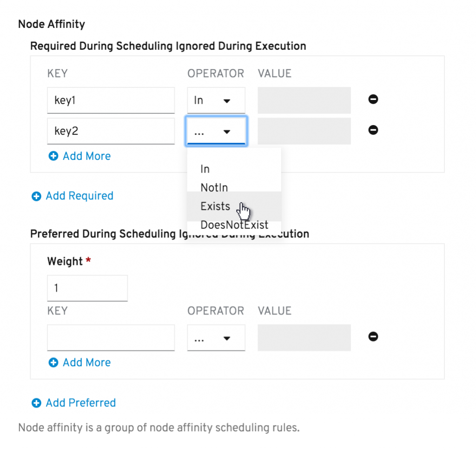
Task: Click the remove icon in the Preferred section row
Action: tap(373, 337)
